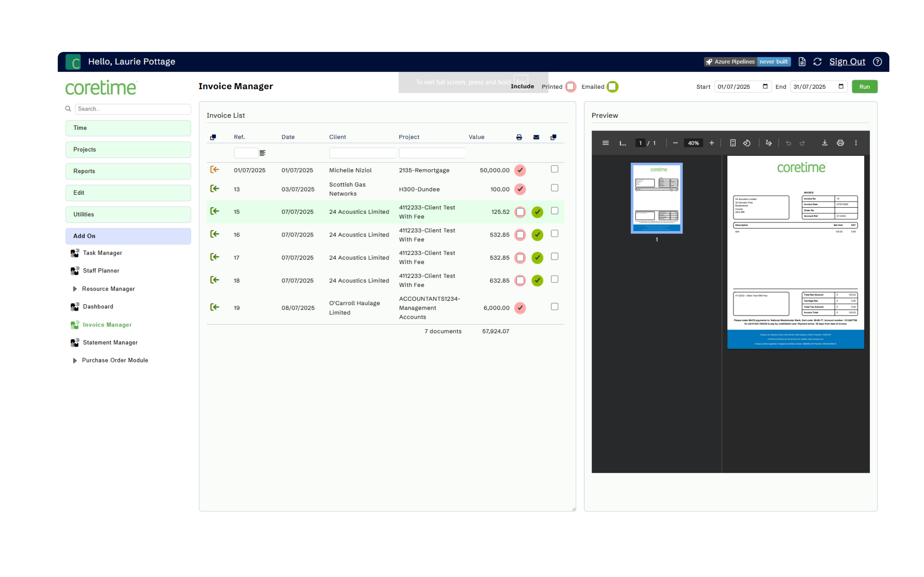Disable the Emailed include toggle
This screenshot has width=924, height=577.
(x=613, y=87)
